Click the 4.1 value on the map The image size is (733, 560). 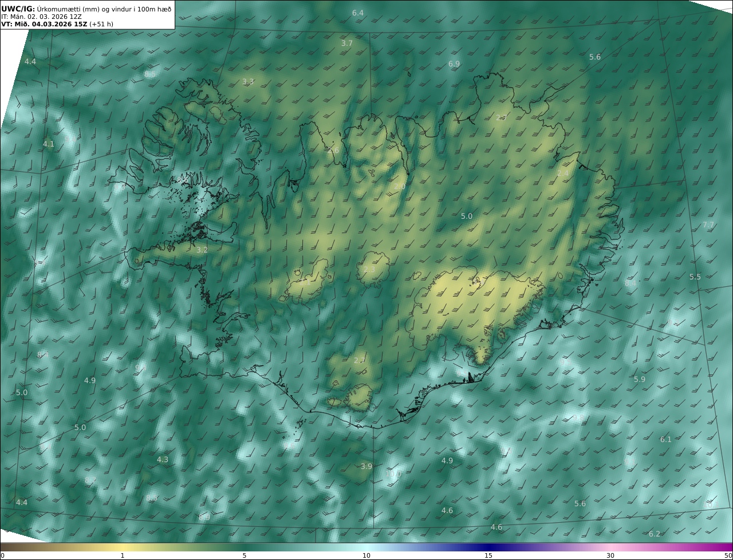click(49, 144)
